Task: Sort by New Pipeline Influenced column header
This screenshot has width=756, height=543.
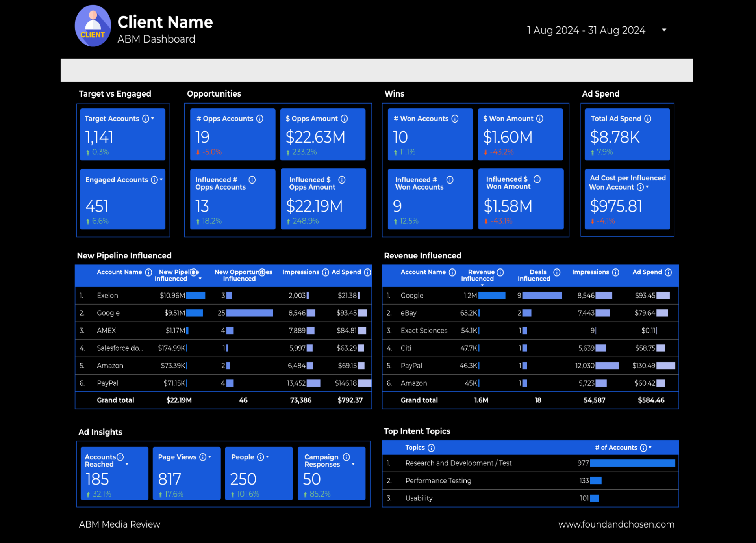Action: [x=176, y=275]
